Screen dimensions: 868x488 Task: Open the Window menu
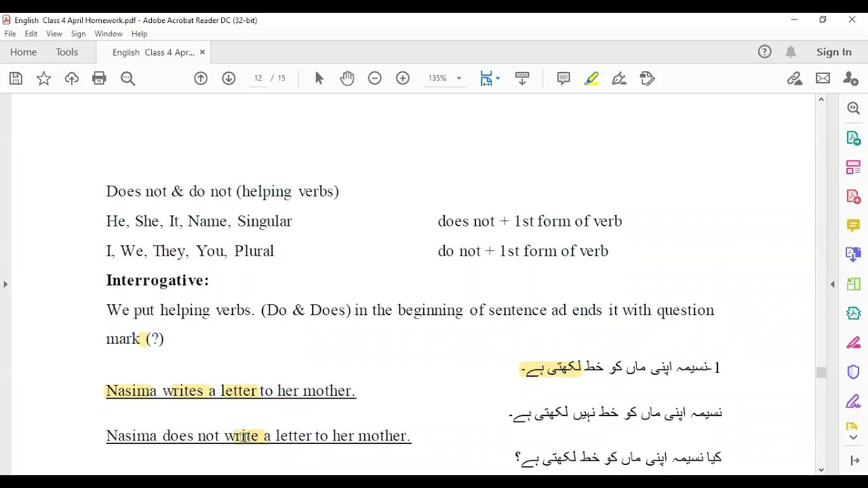pyautogui.click(x=108, y=34)
